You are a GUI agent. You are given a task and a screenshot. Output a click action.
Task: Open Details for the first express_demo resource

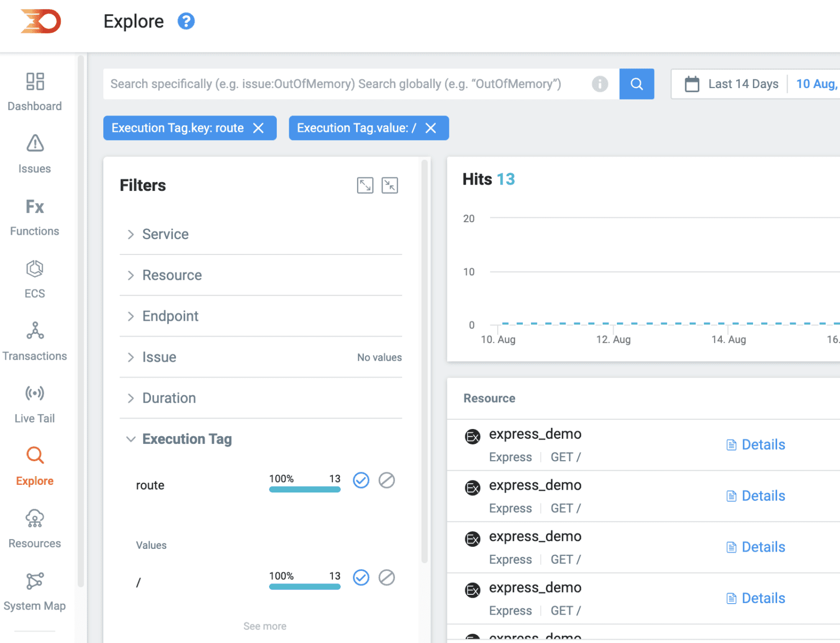click(x=755, y=444)
